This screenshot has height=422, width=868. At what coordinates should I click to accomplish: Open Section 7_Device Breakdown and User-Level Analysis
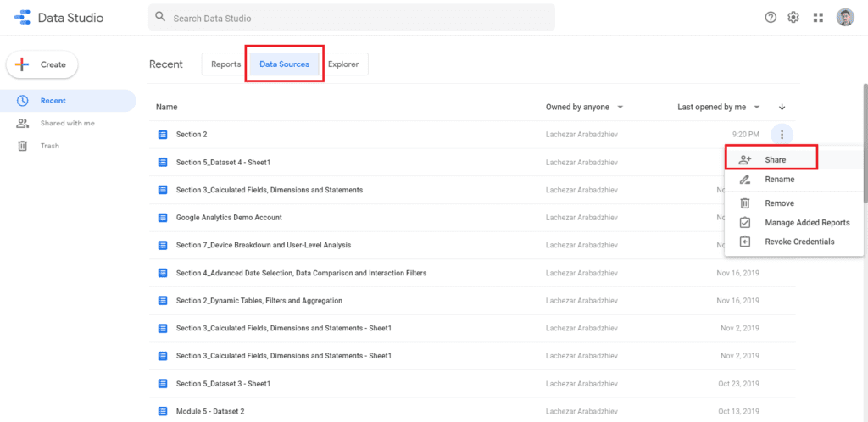pyautogui.click(x=264, y=245)
